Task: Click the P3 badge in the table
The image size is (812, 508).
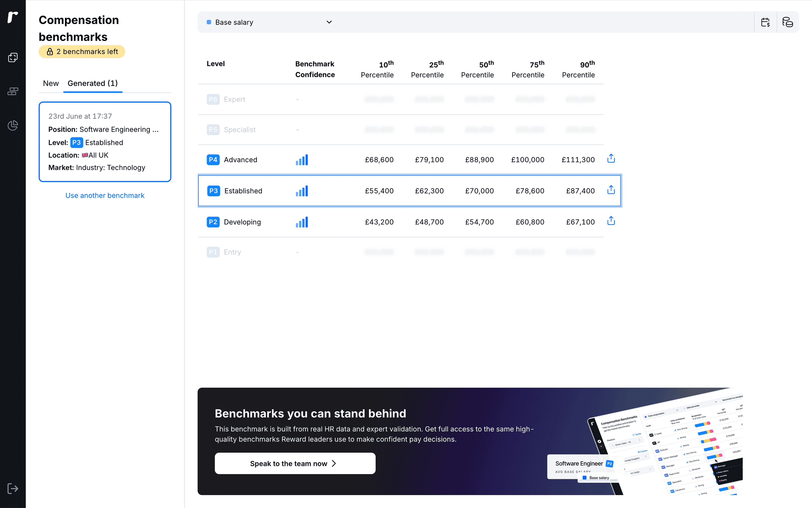Action: click(213, 191)
